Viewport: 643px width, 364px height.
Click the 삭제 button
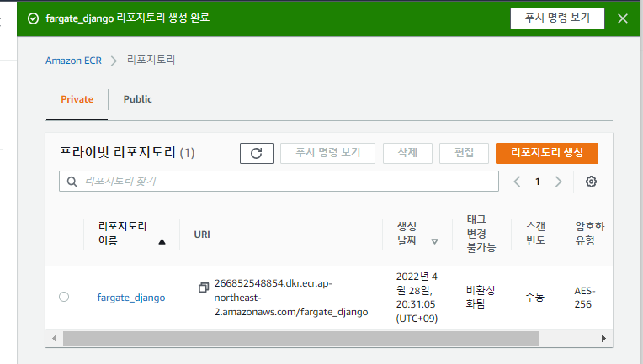point(407,153)
